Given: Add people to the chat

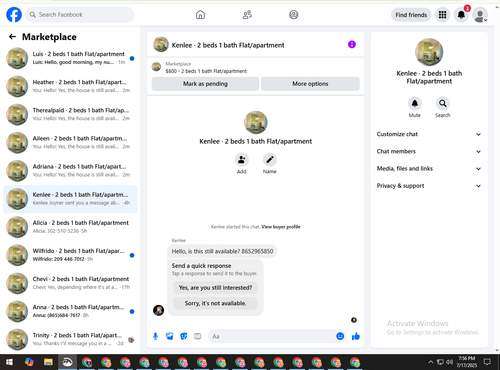Looking at the screenshot, I should click(242, 160).
